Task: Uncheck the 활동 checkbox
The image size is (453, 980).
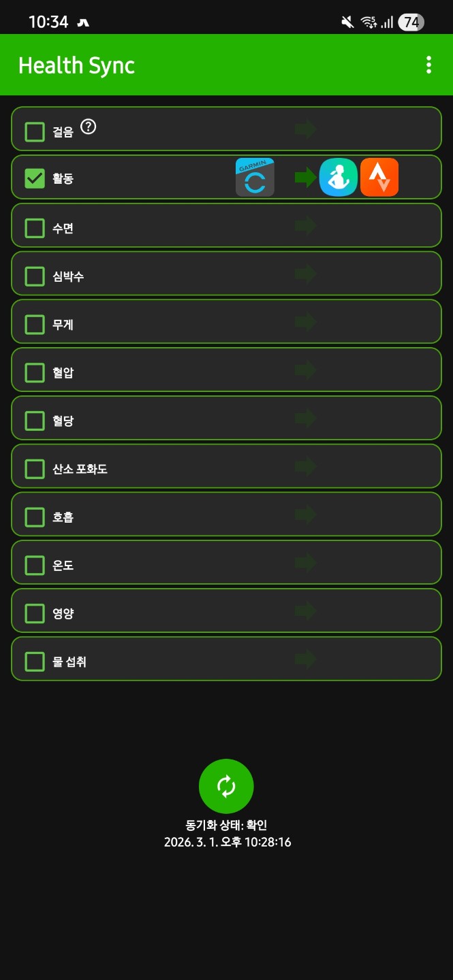Action: (x=35, y=178)
